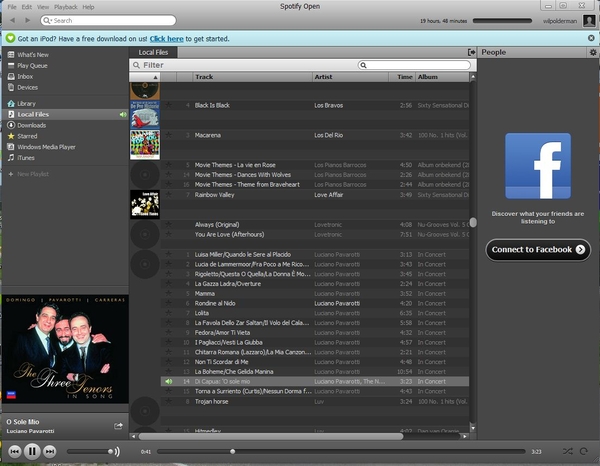Screen dimensions: 600x466
Task: Open the Play Queue in sidebar
Action: tap(33, 65)
